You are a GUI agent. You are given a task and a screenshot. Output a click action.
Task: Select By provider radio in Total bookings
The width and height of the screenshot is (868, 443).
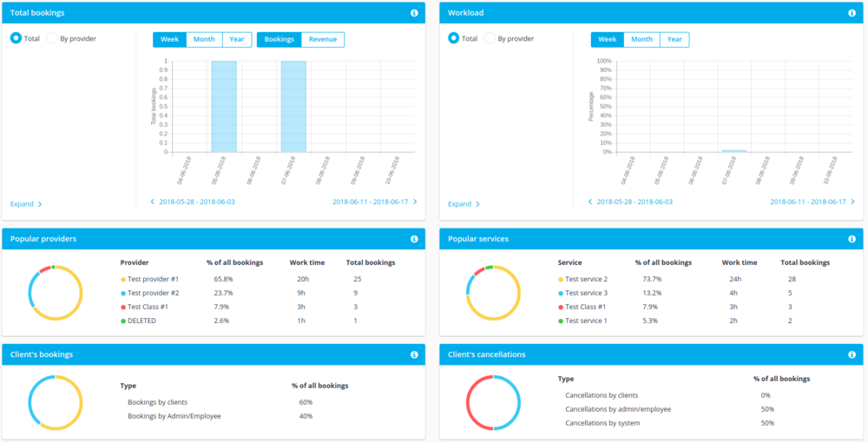click(51, 38)
